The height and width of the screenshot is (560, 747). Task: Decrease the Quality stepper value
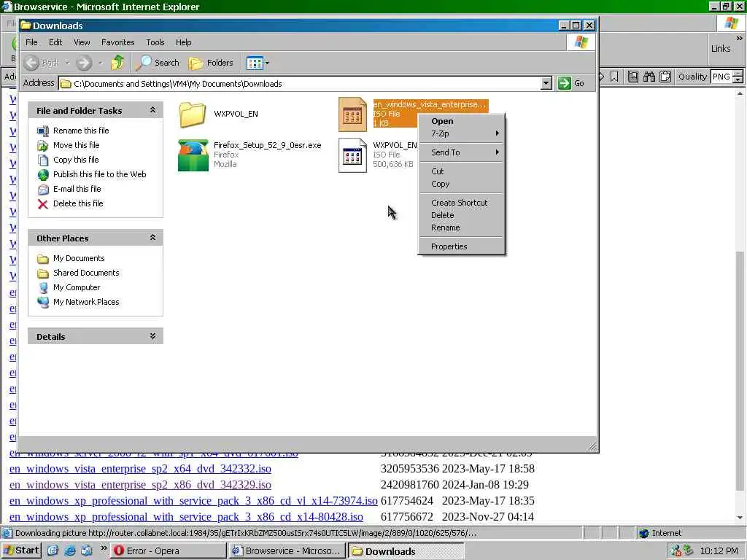[x=738, y=80]
